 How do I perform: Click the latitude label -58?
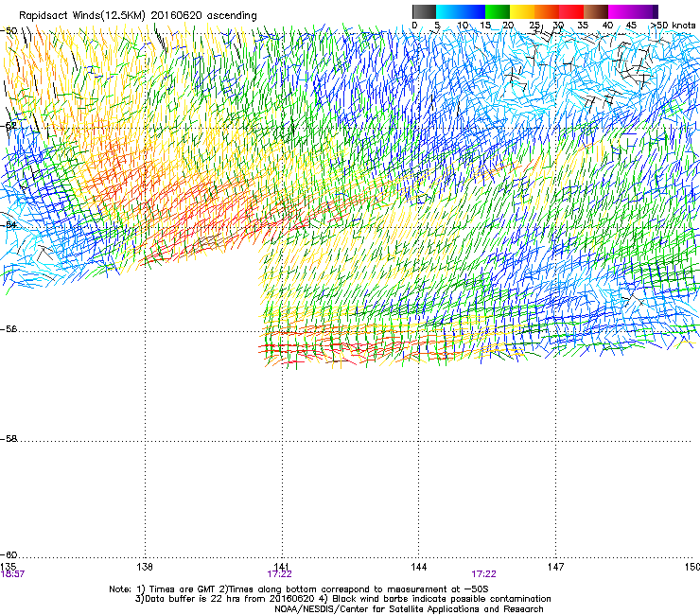[9, 439]
